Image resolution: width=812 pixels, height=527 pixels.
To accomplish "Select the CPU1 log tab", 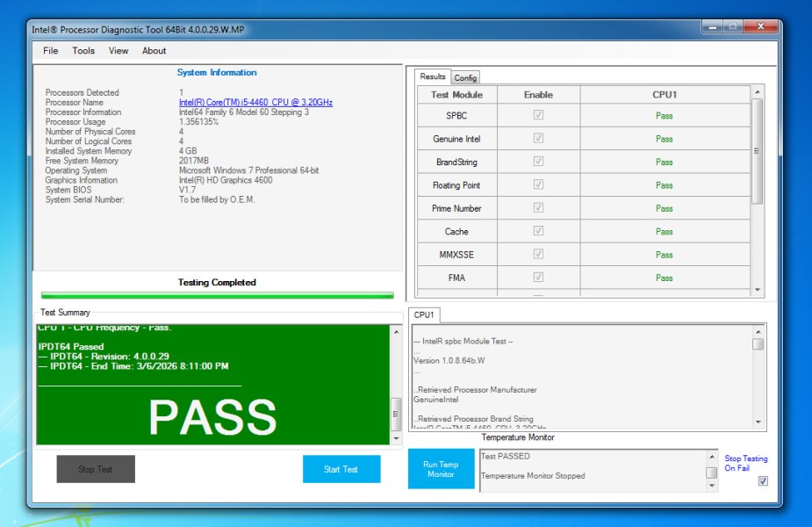I will point(425,314).
